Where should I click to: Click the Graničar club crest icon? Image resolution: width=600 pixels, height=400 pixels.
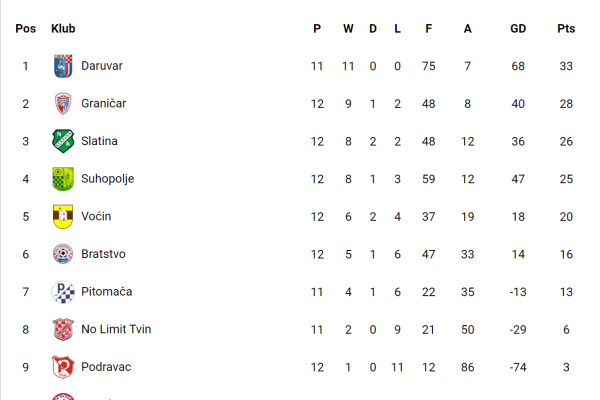pos(63,104)
